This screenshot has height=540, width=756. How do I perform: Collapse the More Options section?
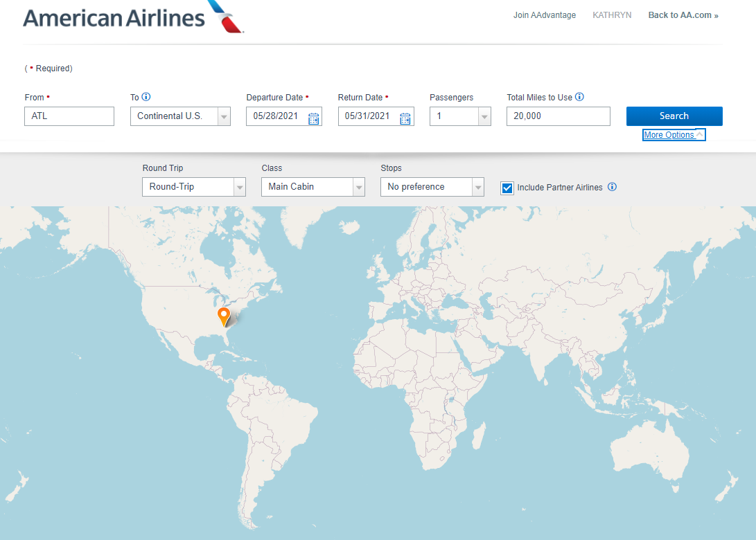pos(673,134)
